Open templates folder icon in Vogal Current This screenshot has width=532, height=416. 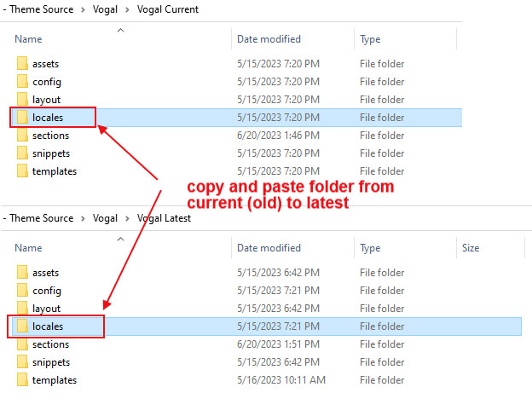pos(22,171)
